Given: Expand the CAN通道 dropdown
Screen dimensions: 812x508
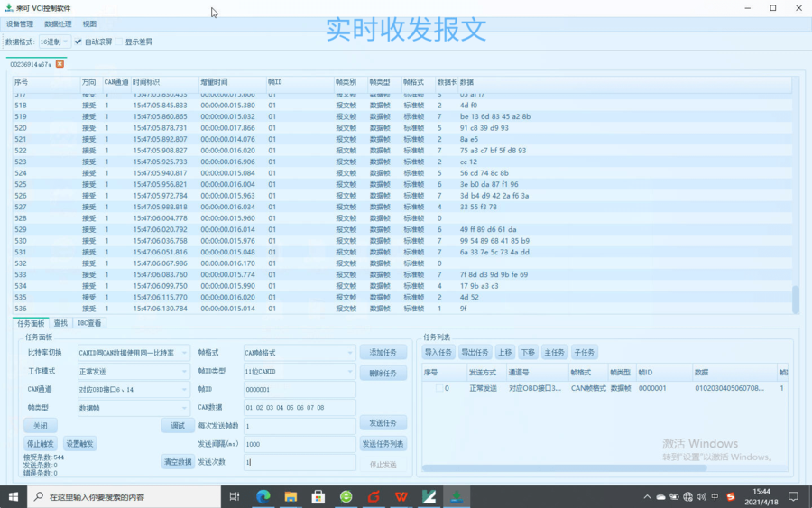Looking at the screenshot, I should tap(134, 390).
